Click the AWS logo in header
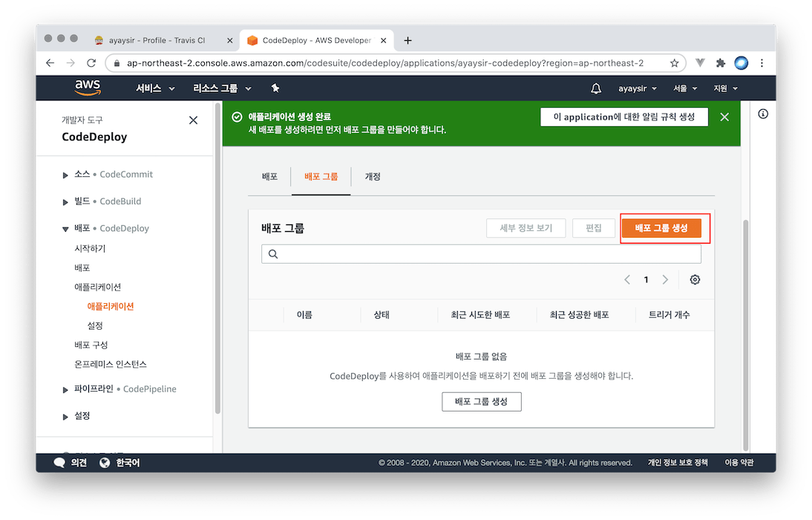812x520 pixels. coord(88,88)
